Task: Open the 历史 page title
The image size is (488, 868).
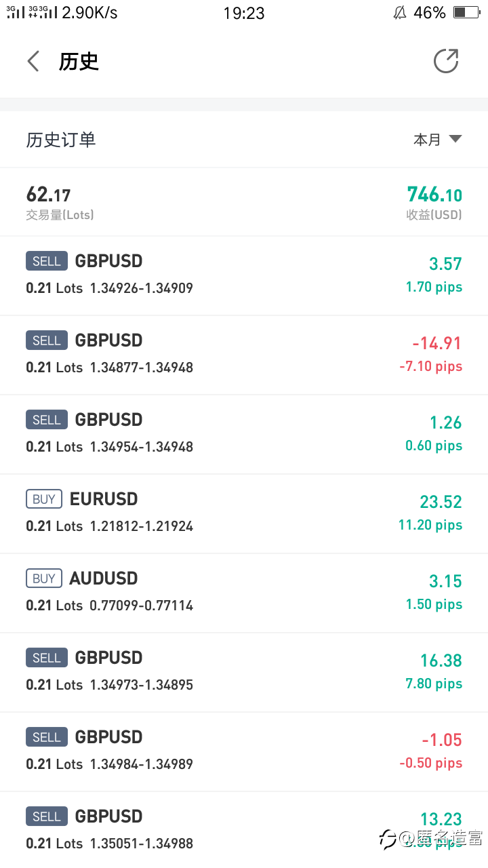Action: 79,62
